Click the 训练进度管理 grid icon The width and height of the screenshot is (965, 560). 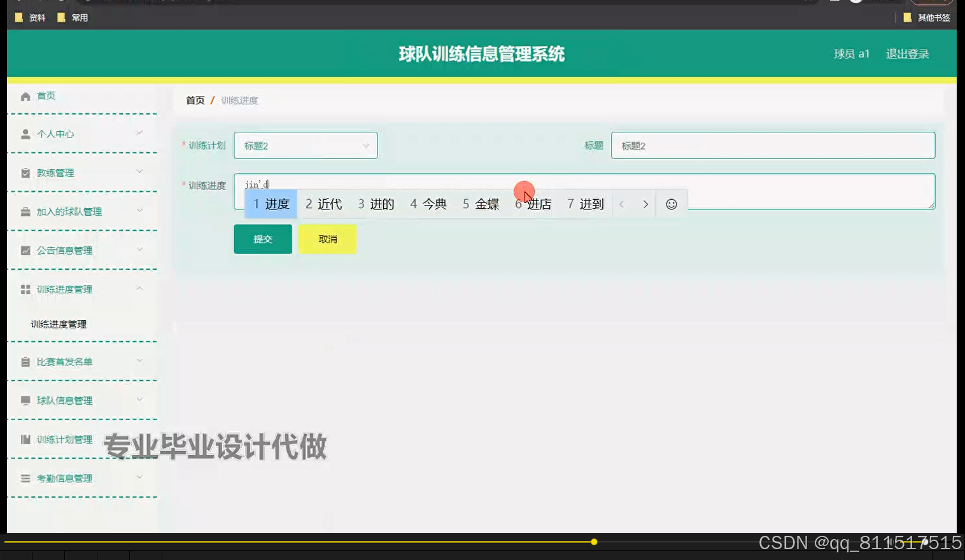[25, 289]
